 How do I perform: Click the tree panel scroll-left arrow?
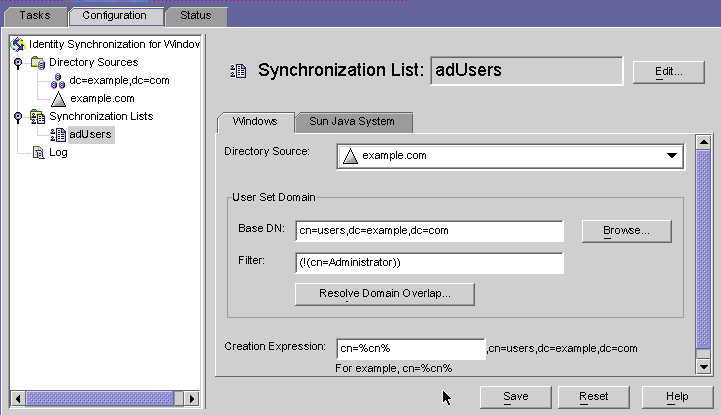18,398
